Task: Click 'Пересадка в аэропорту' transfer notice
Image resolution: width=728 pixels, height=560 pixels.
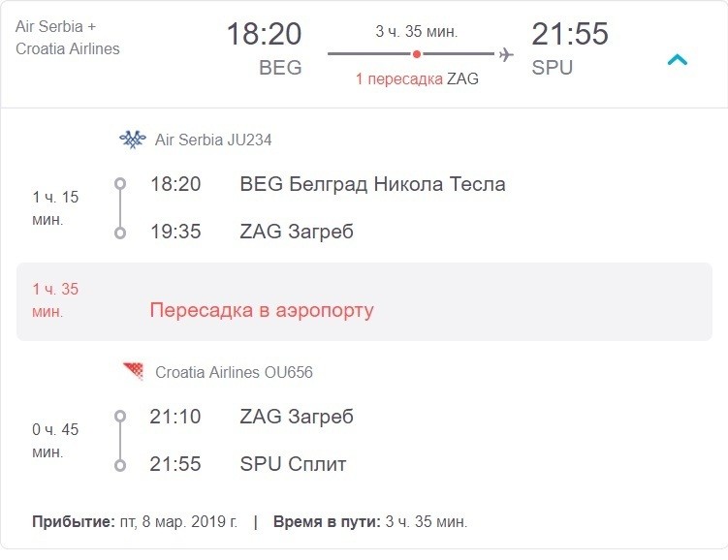Action: pos(262,310)
